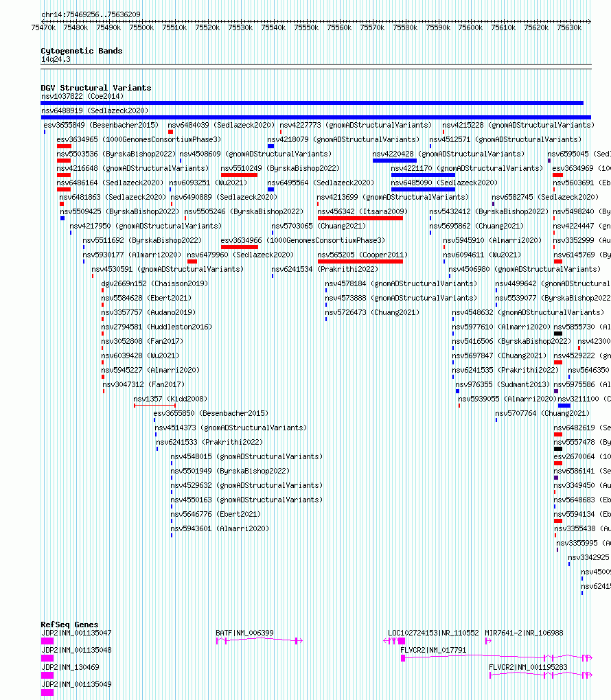The width and height of the screenshot is (611, 700).
Task: Select nsv4218079 gnomAD variant label
Action: (343, 139)
